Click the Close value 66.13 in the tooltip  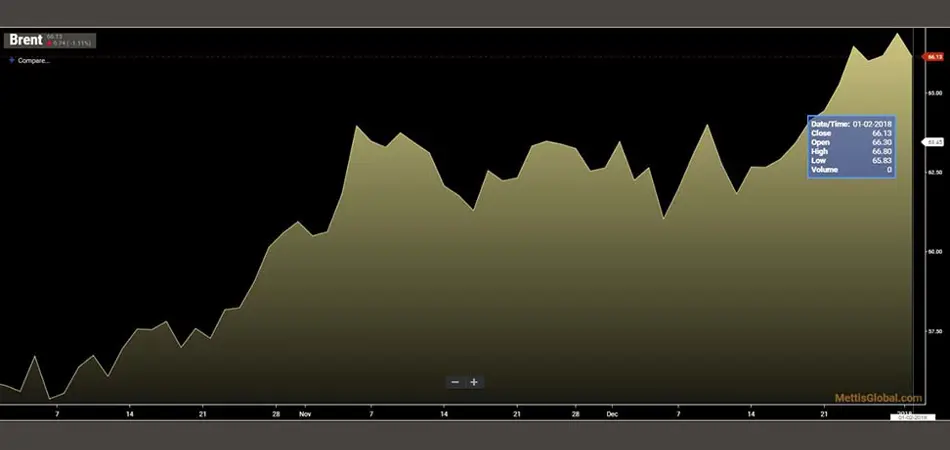point(881,133)
